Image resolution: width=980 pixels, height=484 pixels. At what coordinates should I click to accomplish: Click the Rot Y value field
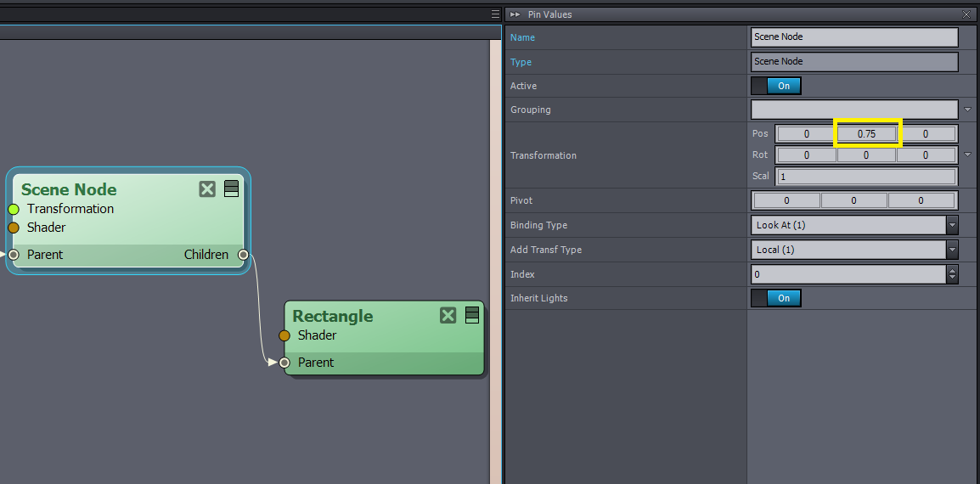[x=867, y=155]
